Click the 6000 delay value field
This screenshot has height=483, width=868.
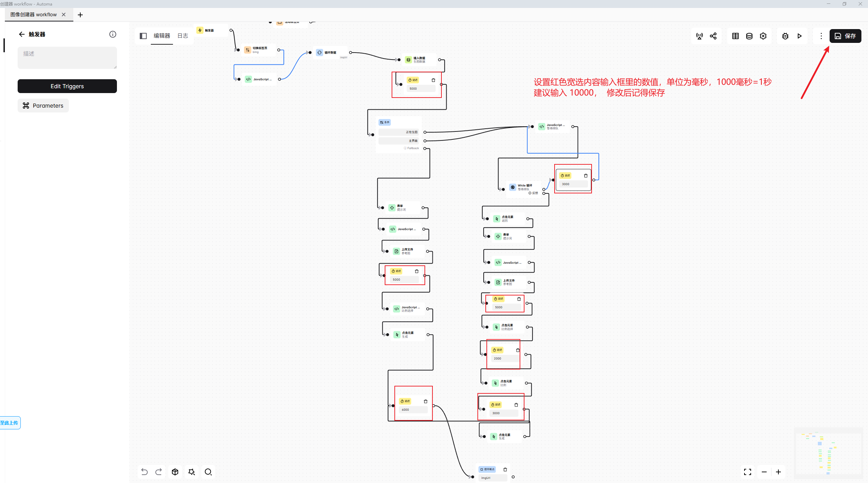(413, 410)
